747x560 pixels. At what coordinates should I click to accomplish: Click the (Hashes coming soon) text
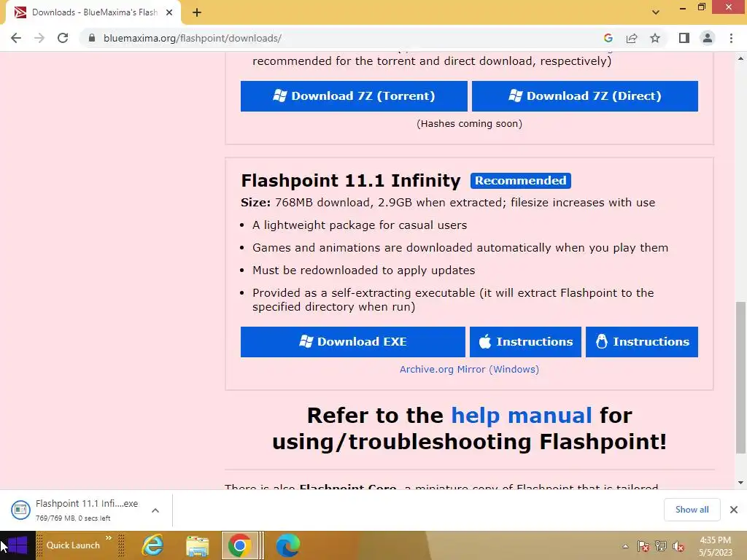(469, 124)
